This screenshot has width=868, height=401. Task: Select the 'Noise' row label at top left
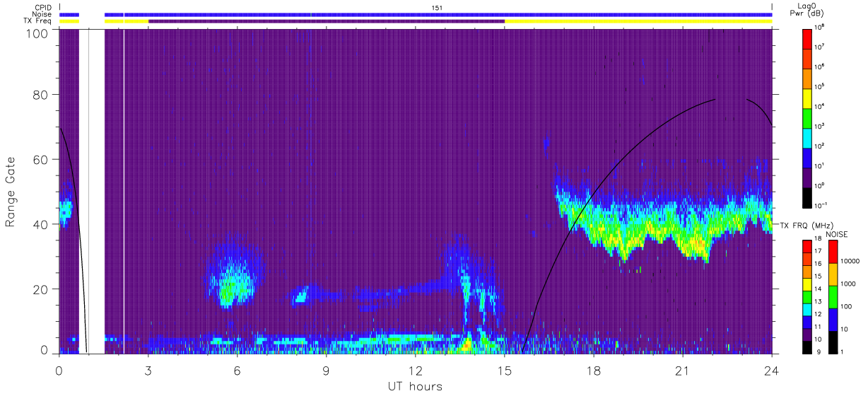click(x=42, y=14)
